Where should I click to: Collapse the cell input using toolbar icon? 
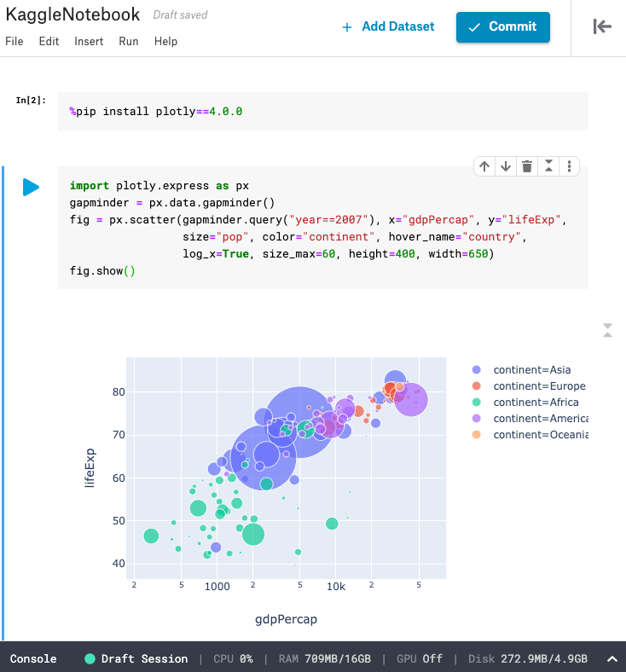(x=548, y=166)
